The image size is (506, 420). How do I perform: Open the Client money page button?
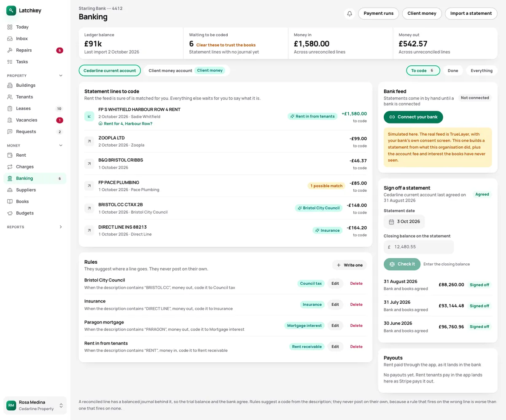click(x=422, y=13)
